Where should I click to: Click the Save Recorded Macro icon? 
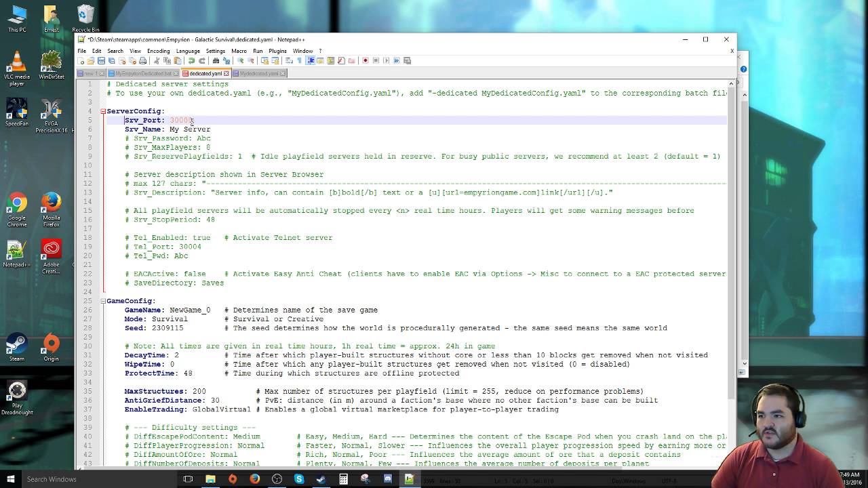[407, 60]
